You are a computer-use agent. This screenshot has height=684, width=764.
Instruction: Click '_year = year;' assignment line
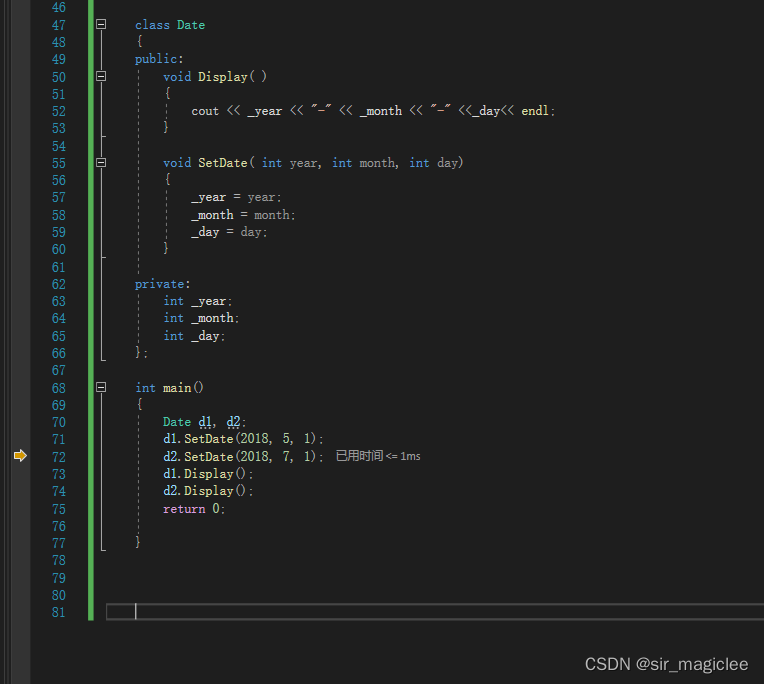point(236,197)
